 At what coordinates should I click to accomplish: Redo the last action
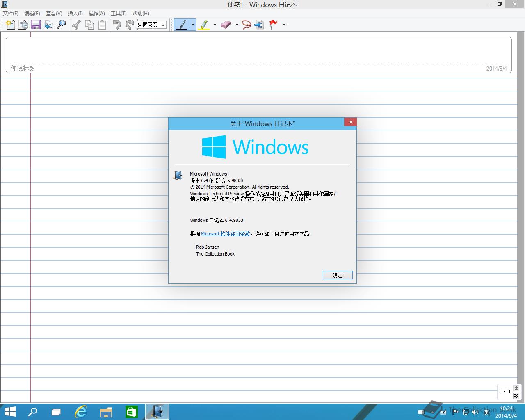click(x=130, y=25)
